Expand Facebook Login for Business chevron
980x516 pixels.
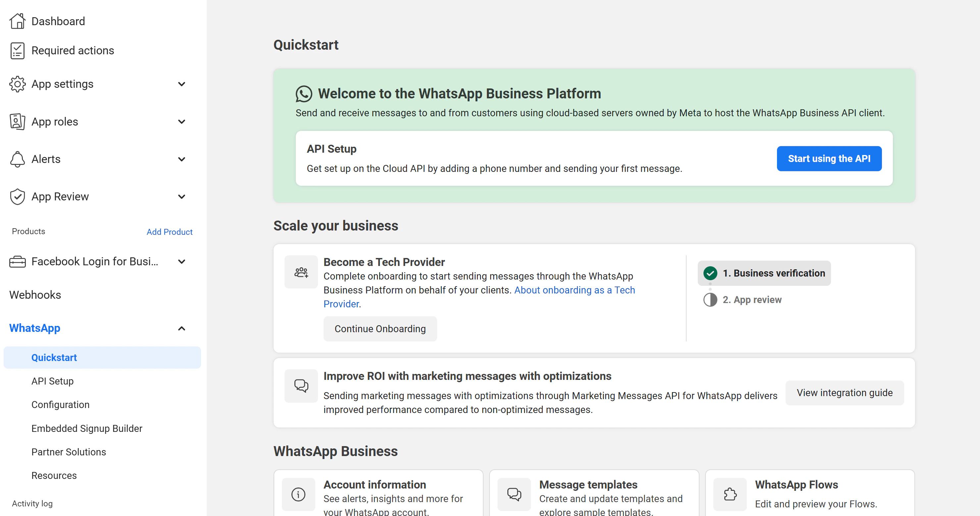[x=182, y=262]
